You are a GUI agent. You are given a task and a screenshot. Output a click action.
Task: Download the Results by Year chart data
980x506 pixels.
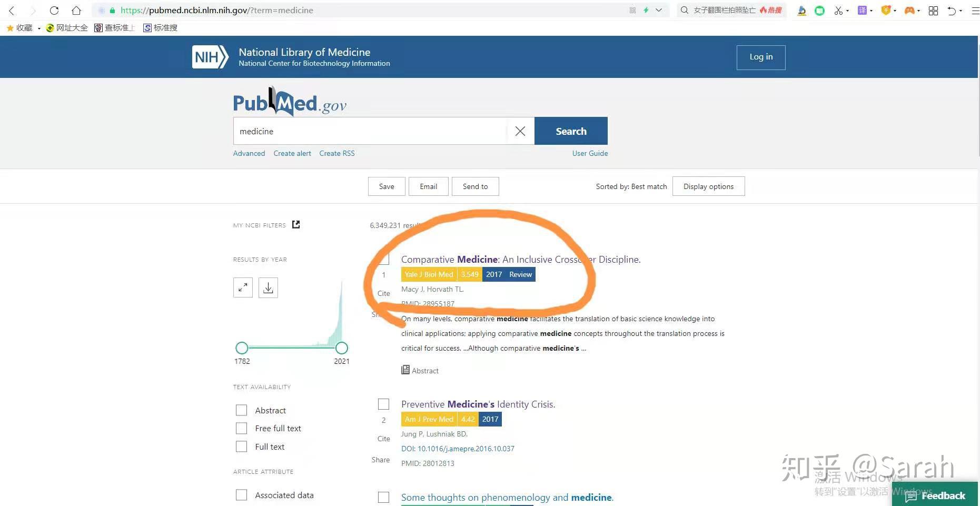tap(268, 287)
